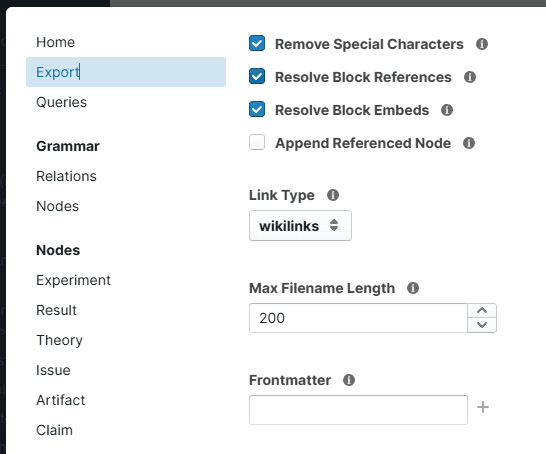Image resolution: width=546 pixels, height=454 pixels.
Task: Click the Frontmatter info icon
Action: (x=349, y=380)
